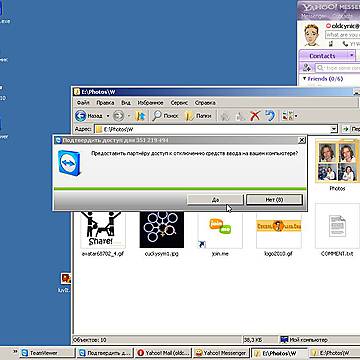Screen dimensions: 360x360
Task: Click the Yahoo Messenger search field
Action: (x=337, y=68)
